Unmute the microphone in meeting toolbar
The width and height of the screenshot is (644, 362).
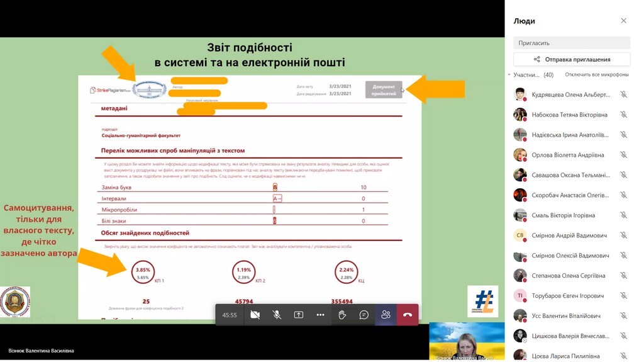tap(277, 315)
